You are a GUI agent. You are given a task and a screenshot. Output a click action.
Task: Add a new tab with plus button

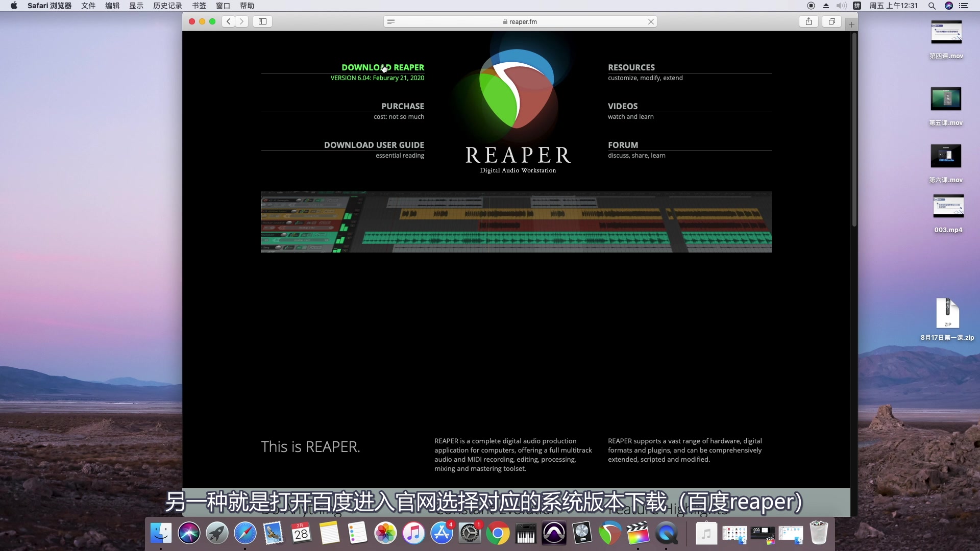(x=851, y=24)
